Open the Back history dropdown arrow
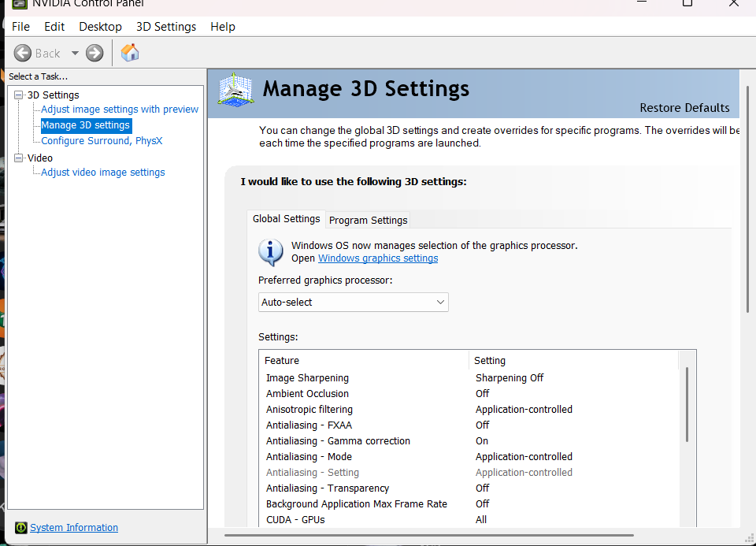 (x=75, y=53)
